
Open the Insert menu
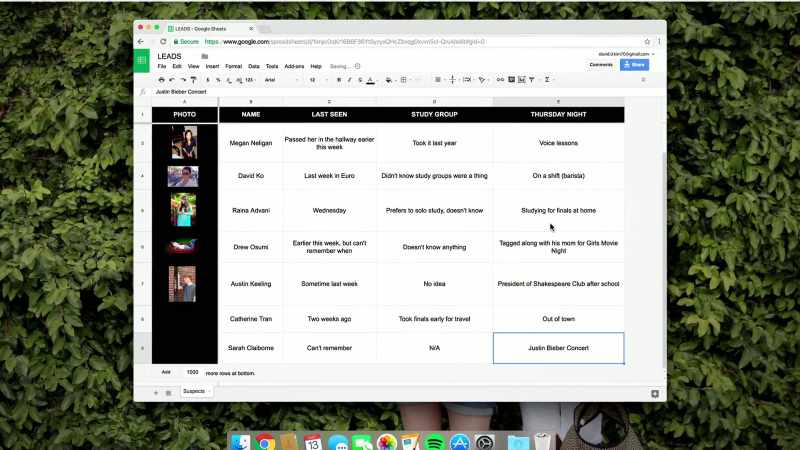(212, 66)
